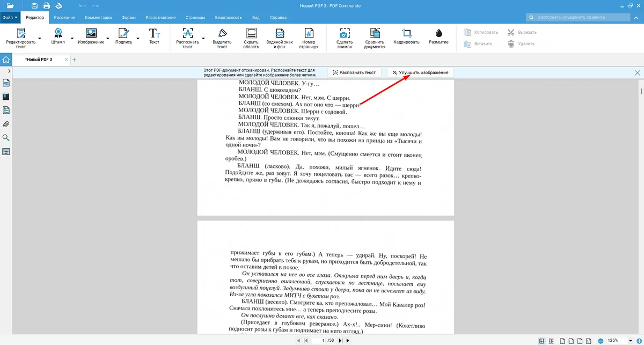Run the Распознать текст OCR tool

click(x=187, y=38)
